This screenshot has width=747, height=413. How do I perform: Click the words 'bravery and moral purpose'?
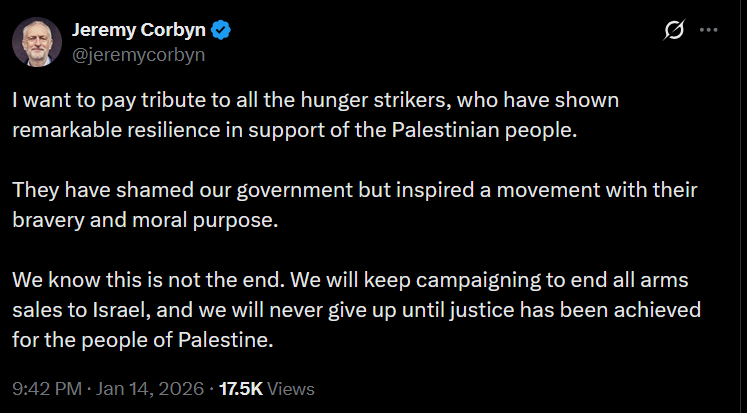(144, 219)
